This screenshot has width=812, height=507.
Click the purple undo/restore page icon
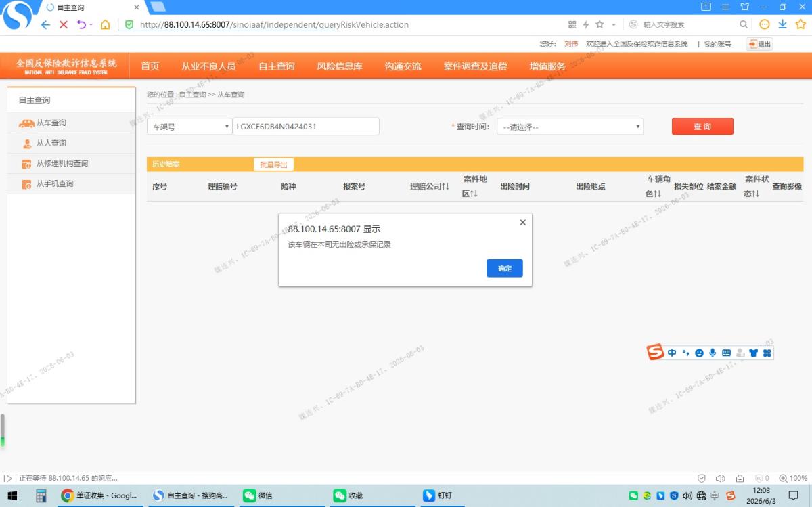pyautogui.click(x=82, y=24)
